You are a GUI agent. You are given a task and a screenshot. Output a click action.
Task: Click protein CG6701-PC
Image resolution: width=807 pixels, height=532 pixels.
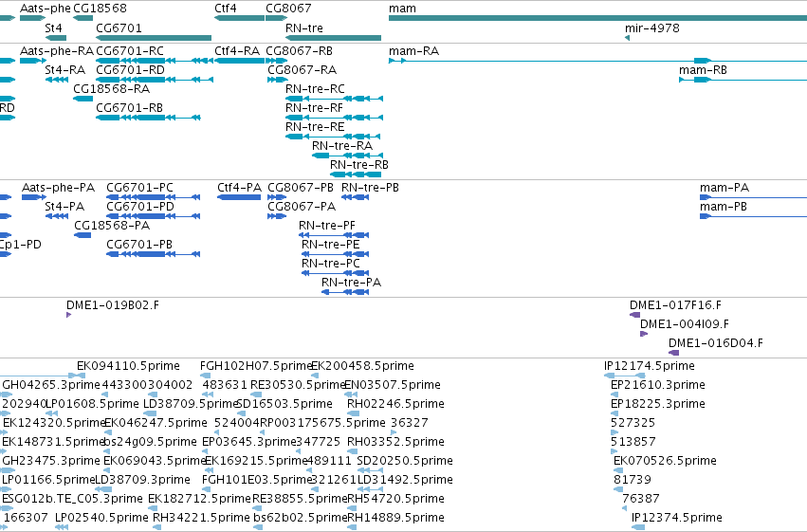[x=153, y=197]
